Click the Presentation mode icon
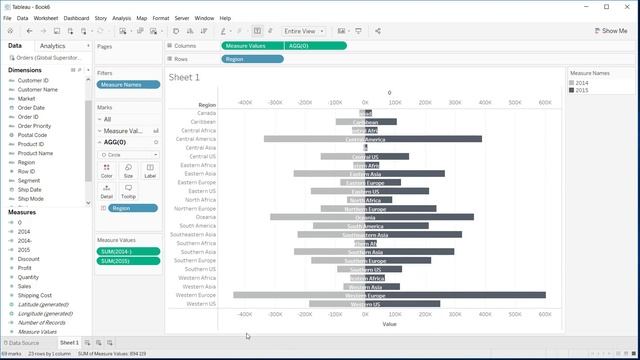 pos(358,31)
